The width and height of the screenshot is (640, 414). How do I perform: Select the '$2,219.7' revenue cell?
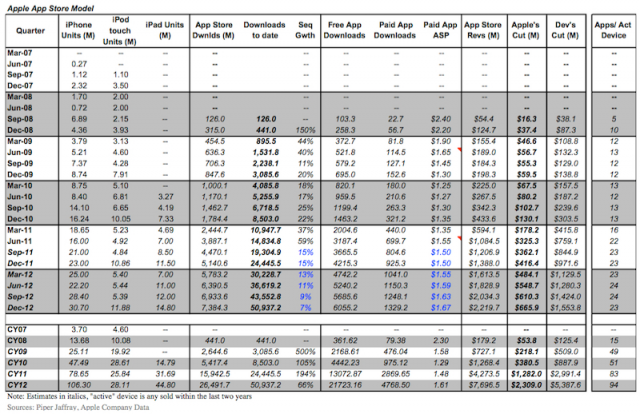(484, 308)
